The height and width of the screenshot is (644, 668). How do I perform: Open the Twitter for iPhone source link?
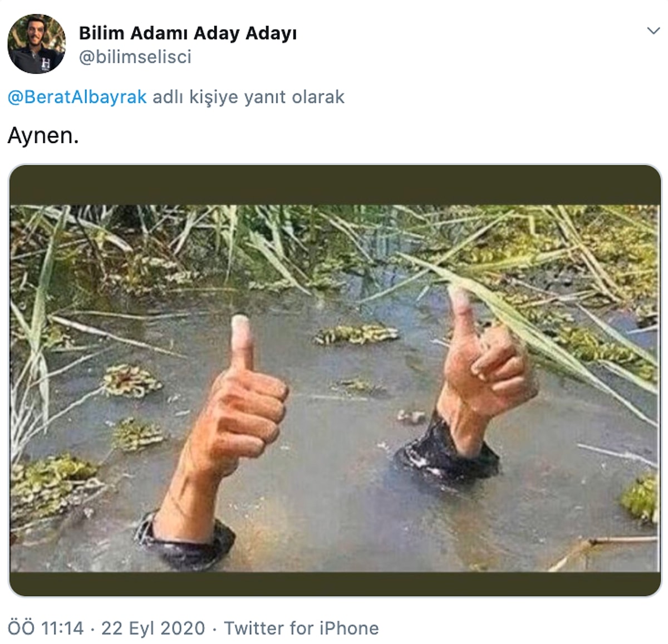coord(301,628)
